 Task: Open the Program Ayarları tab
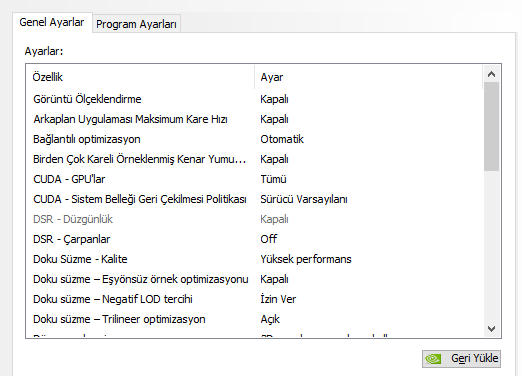136,24
